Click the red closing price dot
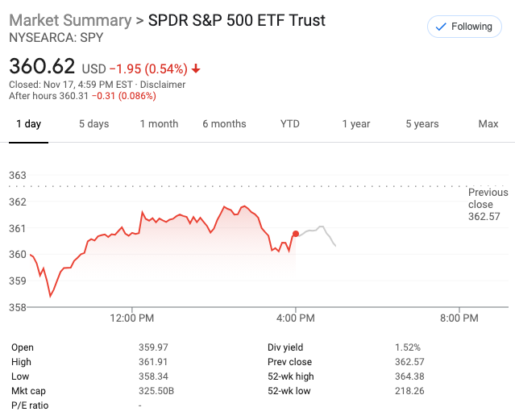Viewport: 515px width, 420px height. pyautogui.click(x=296, y=234)
